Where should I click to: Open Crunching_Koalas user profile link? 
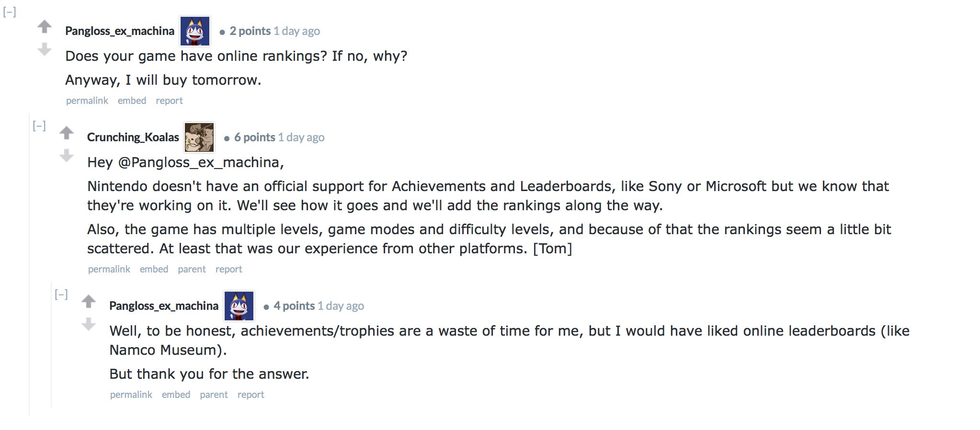click(x=133, y=137)
